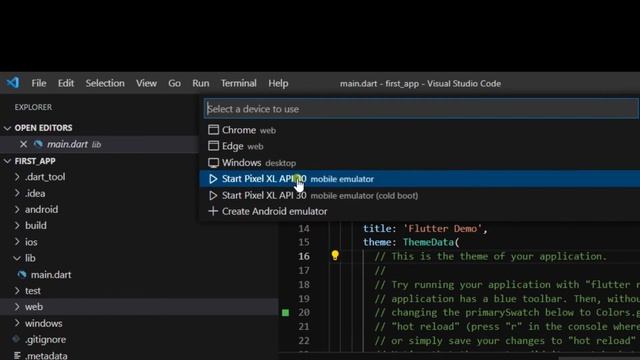Click line number 18 in gutter
This screenshot has height=360, width=640.
point(304,284)
